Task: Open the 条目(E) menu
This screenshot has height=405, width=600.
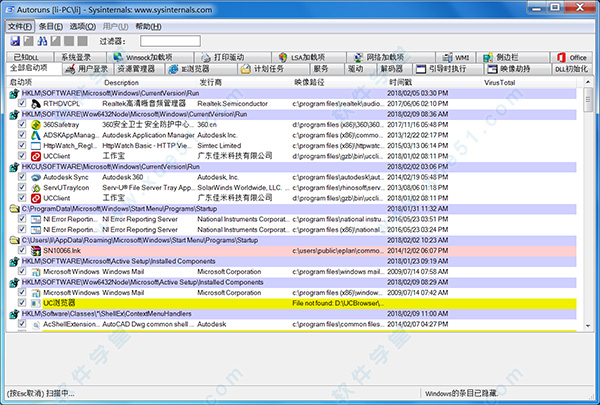Action: pos(51,26)
